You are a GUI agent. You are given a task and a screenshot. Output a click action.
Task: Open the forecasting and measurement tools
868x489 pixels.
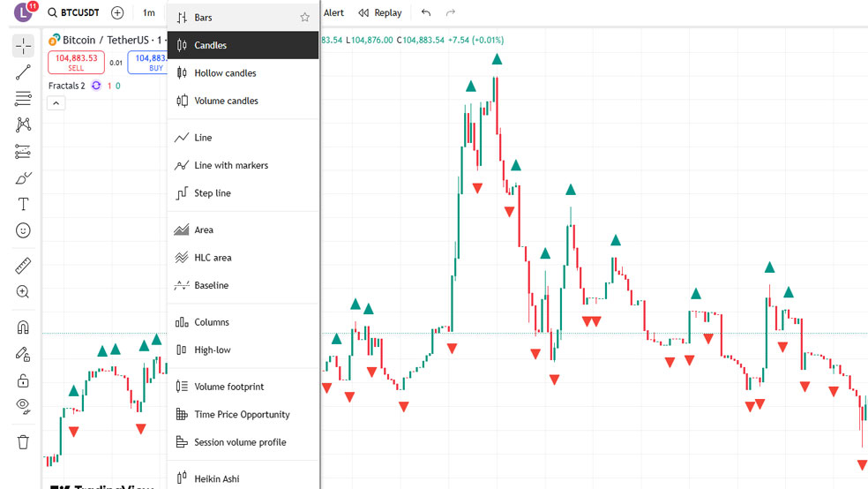click(23, 151)
